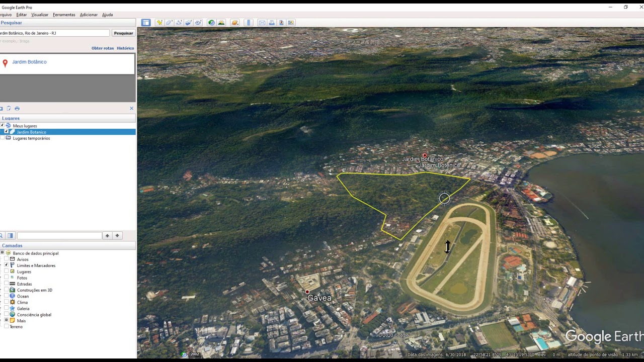Enable the Avisos layer checkbox

7,259
